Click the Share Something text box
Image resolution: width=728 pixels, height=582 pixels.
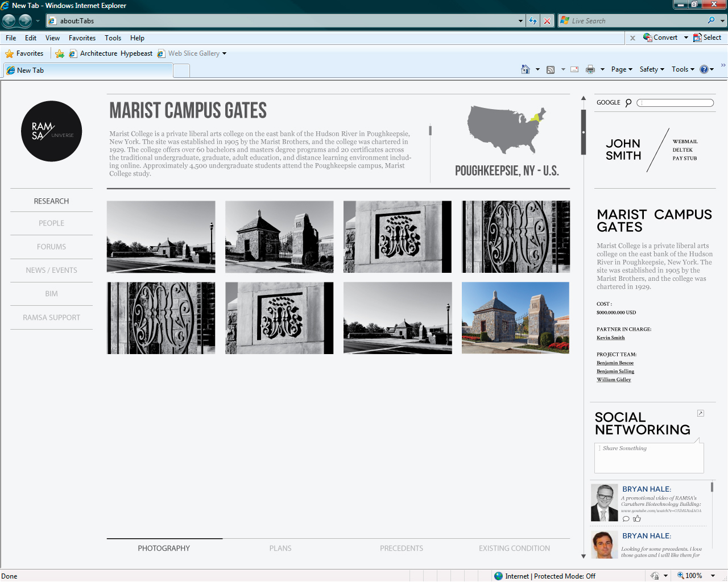click(649, 458)
